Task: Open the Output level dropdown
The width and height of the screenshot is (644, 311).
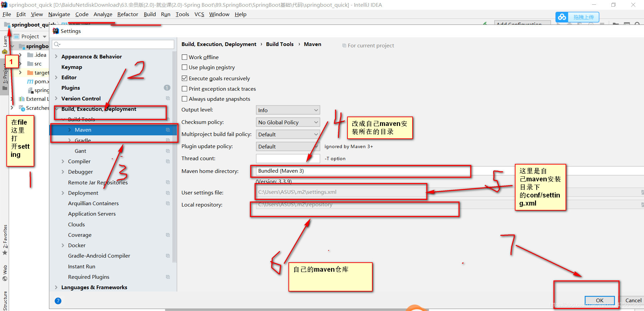Action: [x=288, y=110]
